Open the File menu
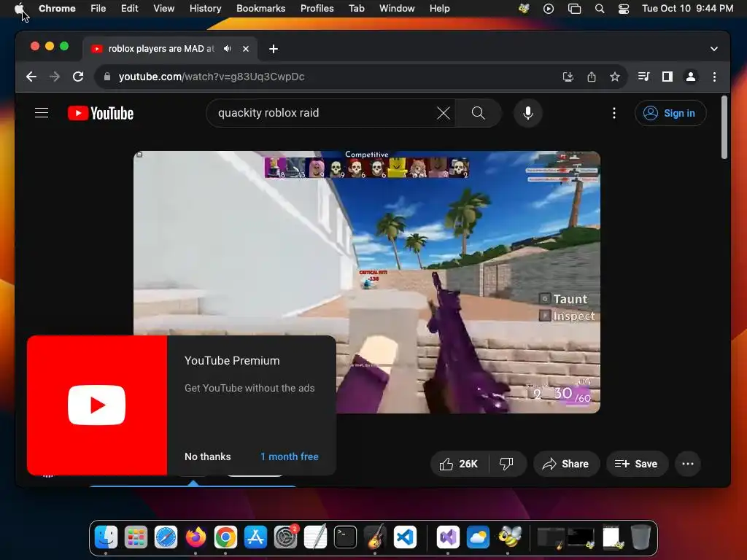 coord(98,8)
